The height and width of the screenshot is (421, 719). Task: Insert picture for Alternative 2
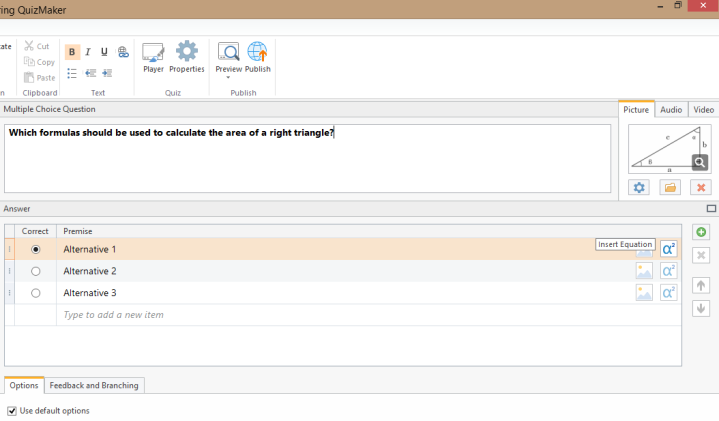(x=644, y=271)
